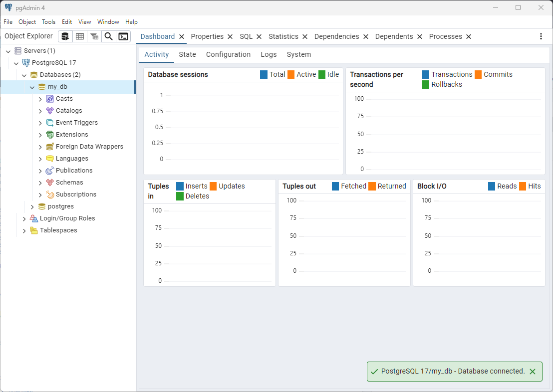The height and width of the screenshot is (392, 553).
Task: Open the Window menu
Action: [x=108, y=22]
